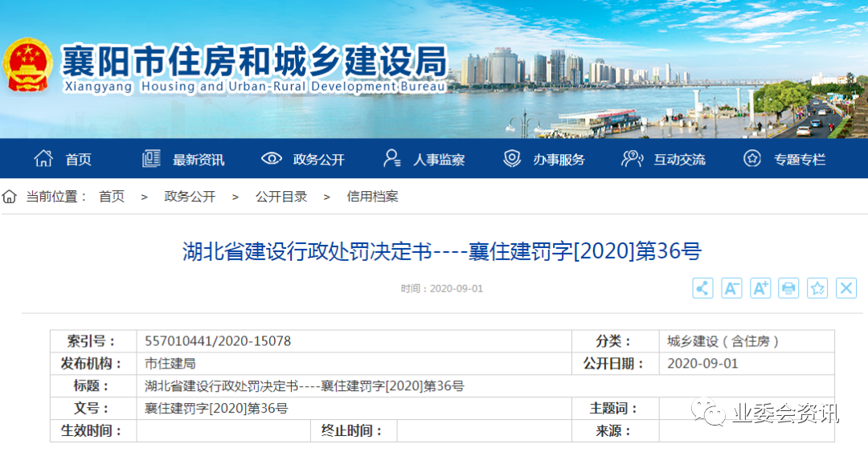Screen dimensions: 868x452
Task: Click the shield icon beside 办事服务
Action: pyautogui.click(x=512, y=159)
